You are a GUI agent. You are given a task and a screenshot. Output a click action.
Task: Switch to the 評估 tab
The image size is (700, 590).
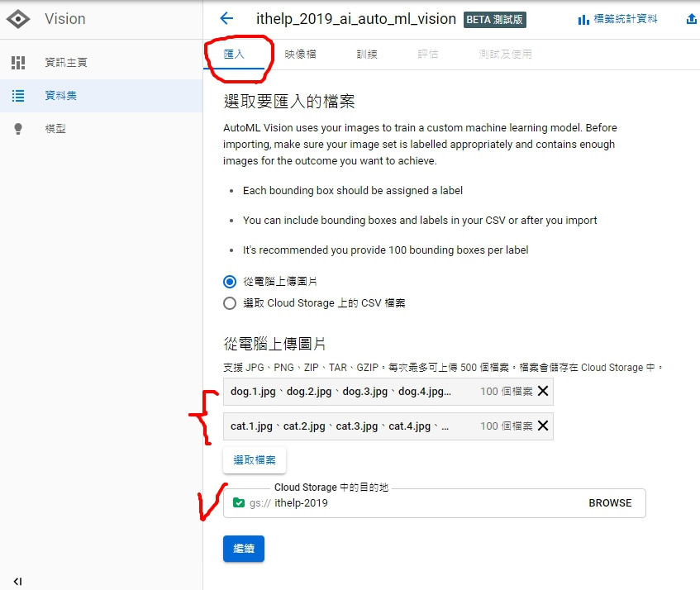coord(427,55)
